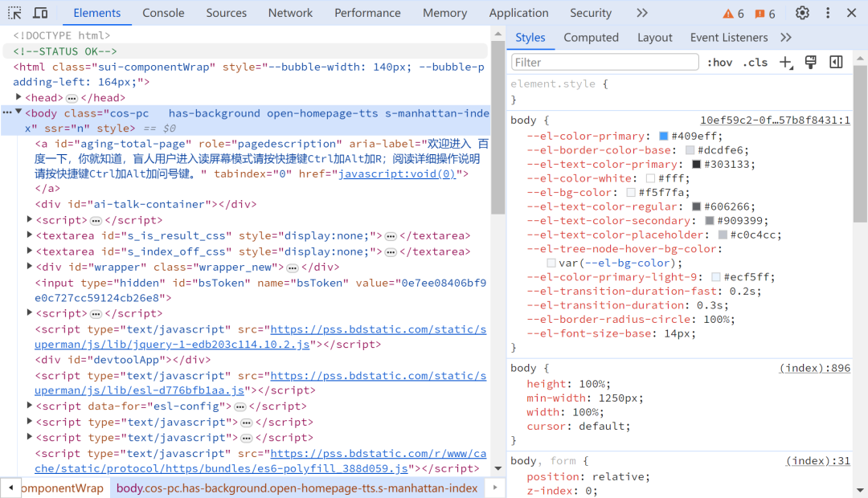Expand the wrapper div node
868x498 pixels.
point(30,266)
